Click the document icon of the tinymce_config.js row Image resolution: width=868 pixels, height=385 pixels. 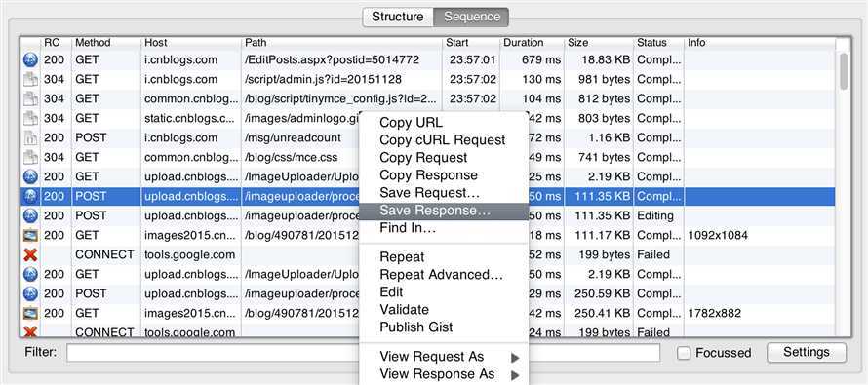pos(30,98)
